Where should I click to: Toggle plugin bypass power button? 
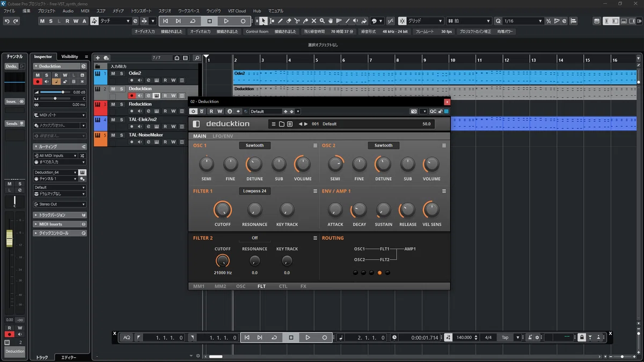click(193, 111)
